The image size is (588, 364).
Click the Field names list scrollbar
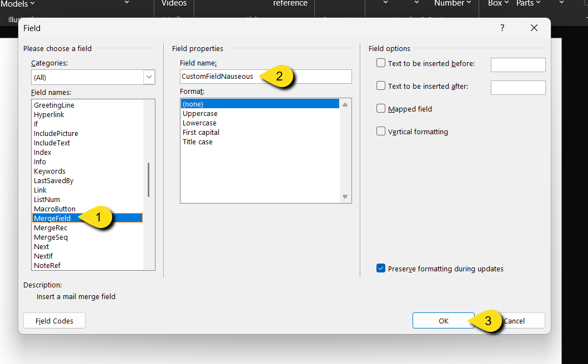click(x=148, y=180)
